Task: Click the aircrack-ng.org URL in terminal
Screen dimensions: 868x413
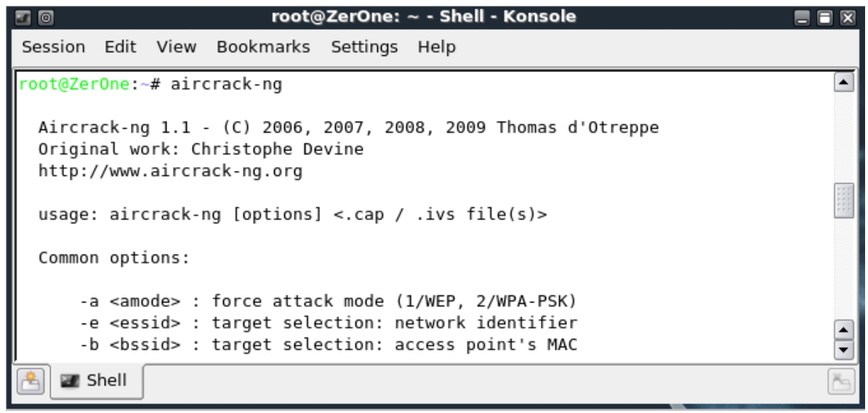Action: click(x=170, y=171)
